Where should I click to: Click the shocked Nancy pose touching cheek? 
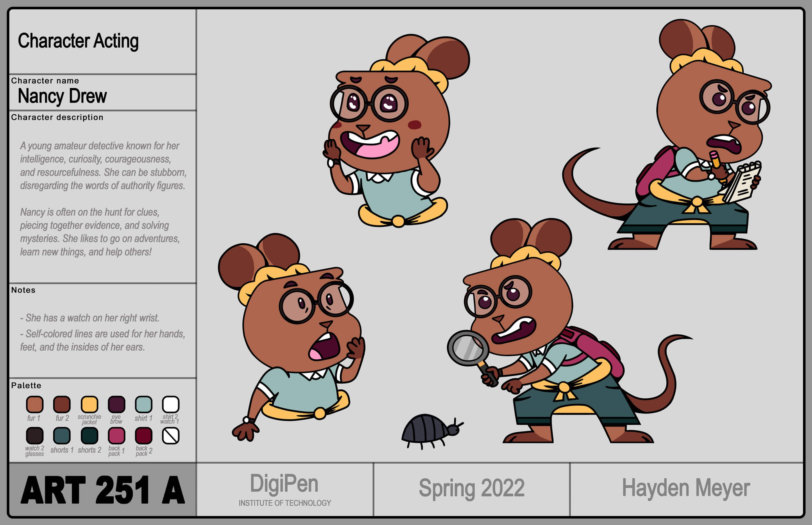tap(292, 338)
